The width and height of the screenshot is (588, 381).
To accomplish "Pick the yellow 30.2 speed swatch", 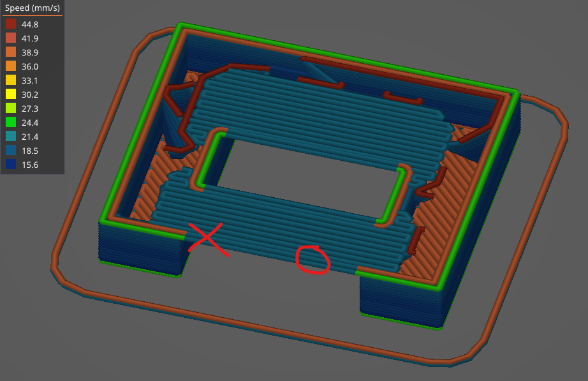I will 11,94.
